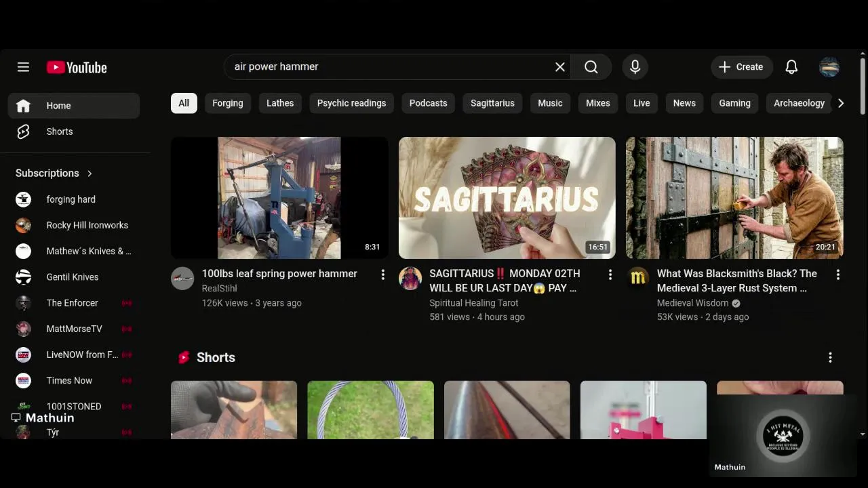The width and height of the screenshot is (868, 488).
Task: Open the Times Now subscription
Action: coord(74,380)
